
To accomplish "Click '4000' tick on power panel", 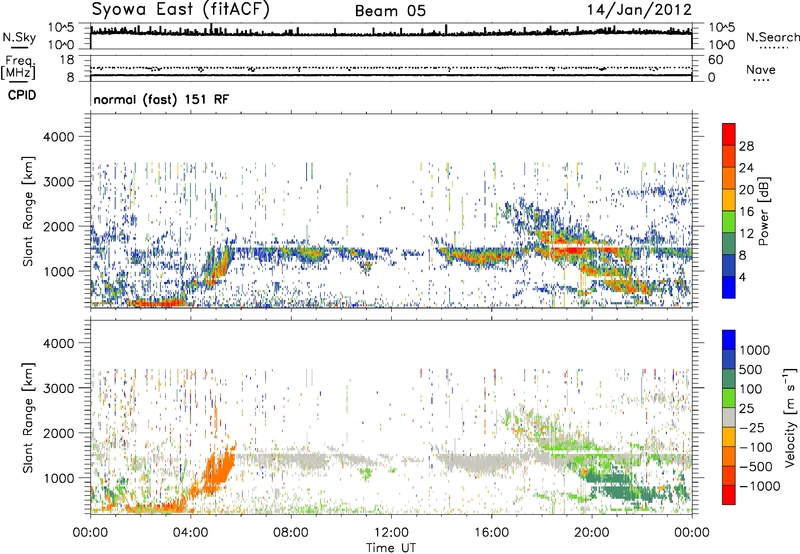I will point(59,137).
